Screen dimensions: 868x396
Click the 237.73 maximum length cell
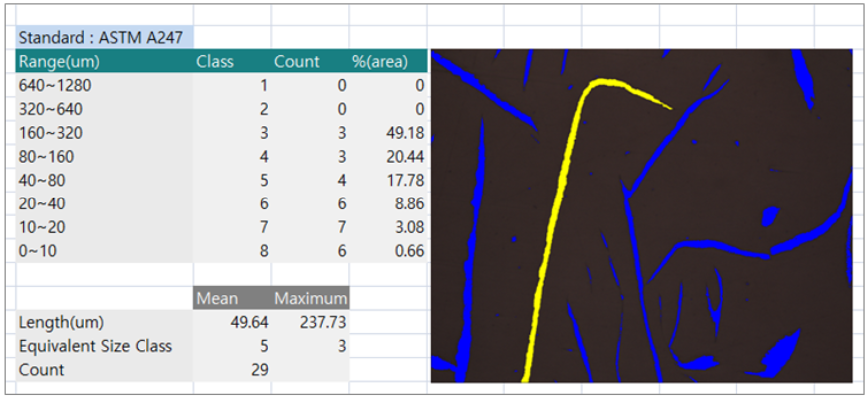[310, 322]
